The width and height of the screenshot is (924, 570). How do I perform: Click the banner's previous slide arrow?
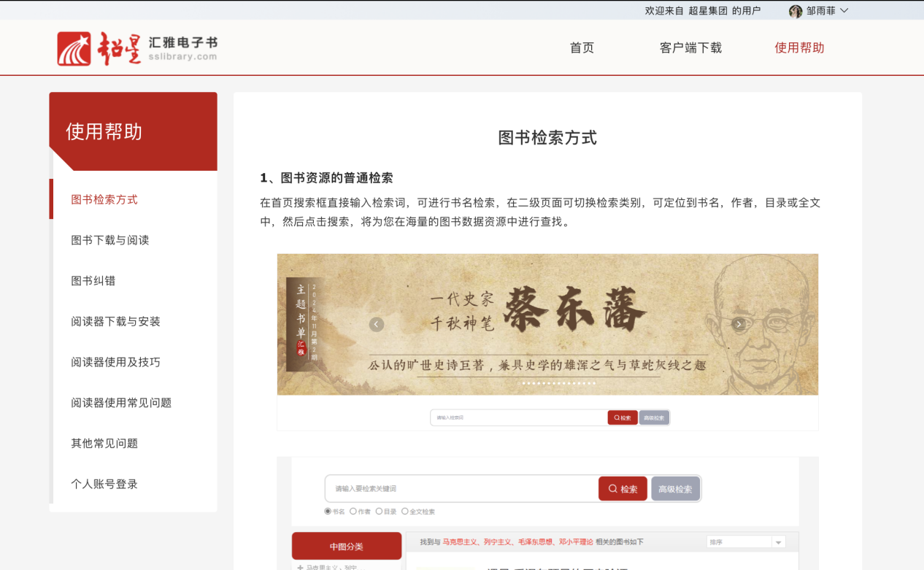pos(377,325)
